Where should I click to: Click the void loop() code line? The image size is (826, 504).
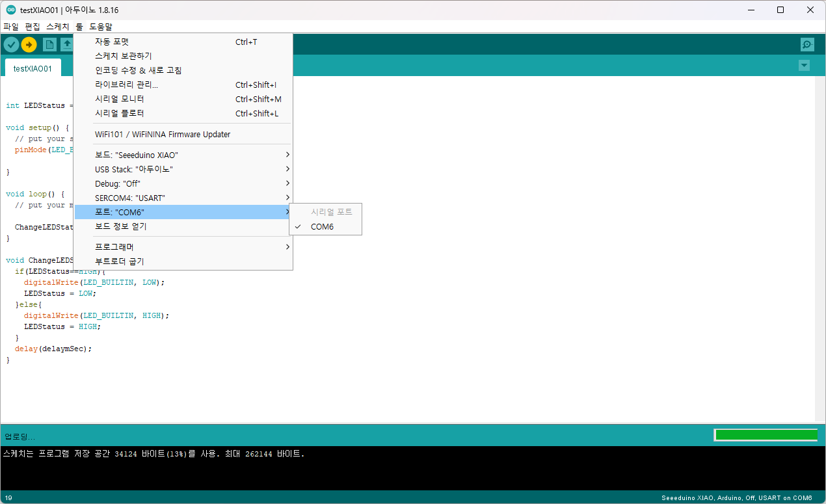pos(35,194)
